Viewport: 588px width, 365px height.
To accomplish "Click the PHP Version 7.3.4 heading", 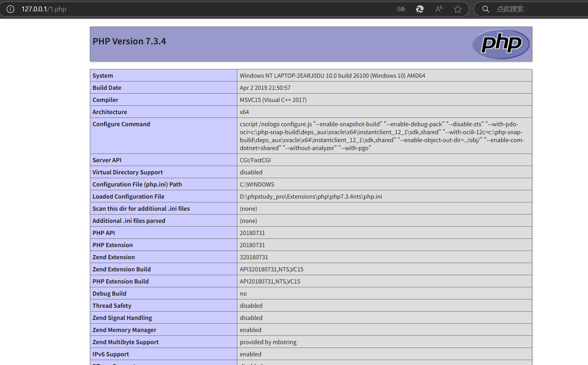I will click(129, 41).
